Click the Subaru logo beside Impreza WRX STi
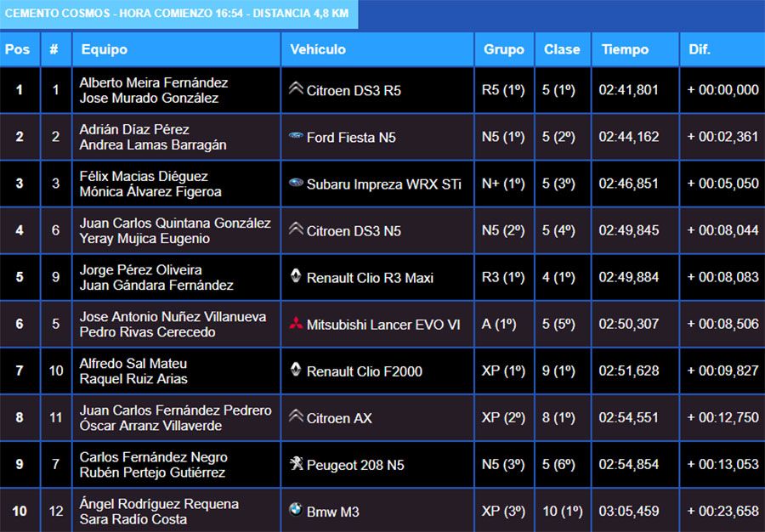 [x=296, y=183]
